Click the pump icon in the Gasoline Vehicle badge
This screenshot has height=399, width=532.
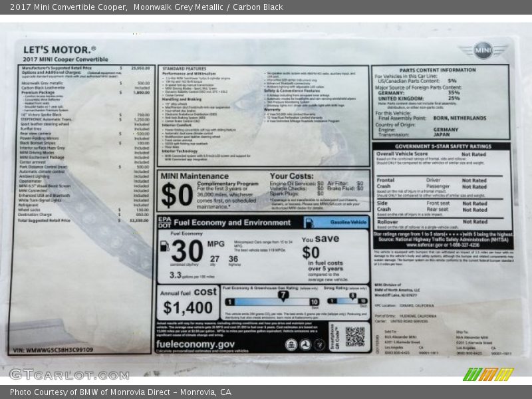[309, 223]
